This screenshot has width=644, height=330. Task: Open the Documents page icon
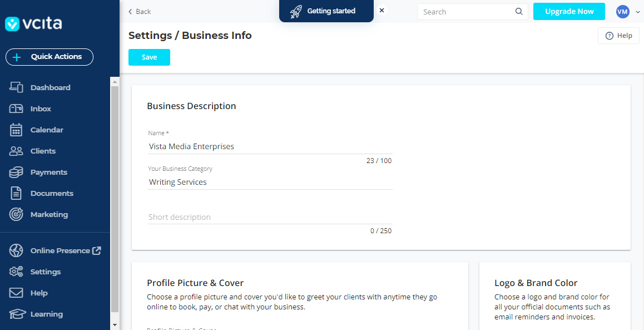[16, 194]
